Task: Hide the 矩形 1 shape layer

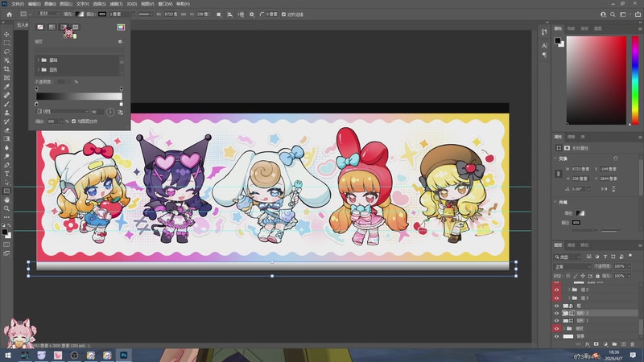Action: [556, 320]
